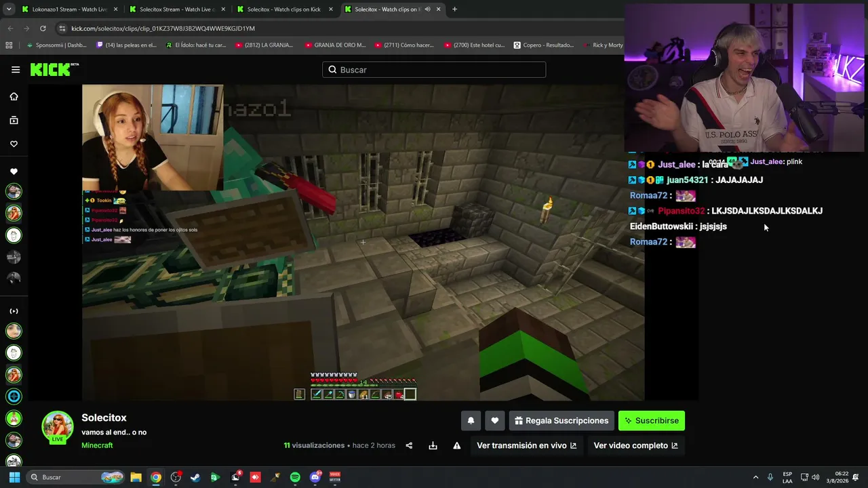Open the 'GRANJA DE ORO M...' bookmark
The width and height of the screenshot is (868, 488).
[335, 45]
